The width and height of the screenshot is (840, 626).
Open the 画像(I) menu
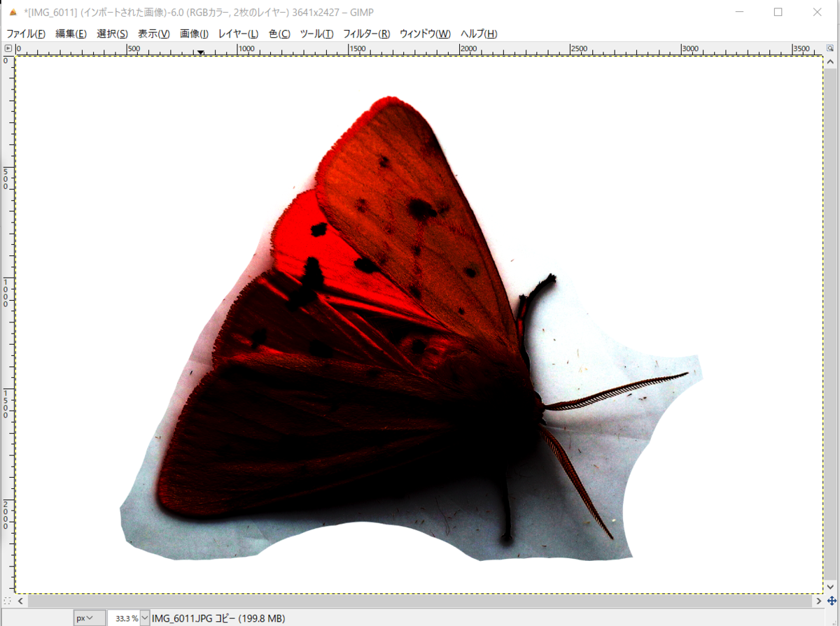[195, 34]
